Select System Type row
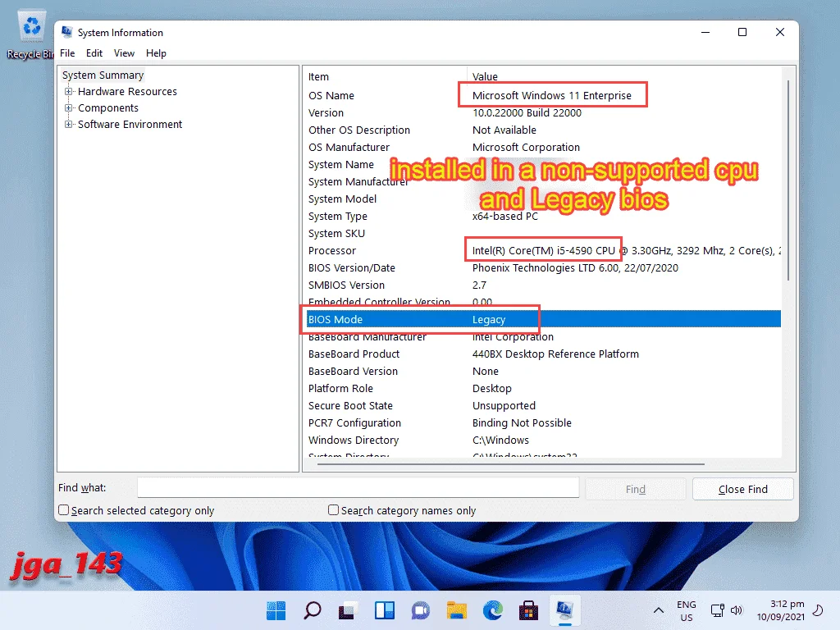 point(542,216)
